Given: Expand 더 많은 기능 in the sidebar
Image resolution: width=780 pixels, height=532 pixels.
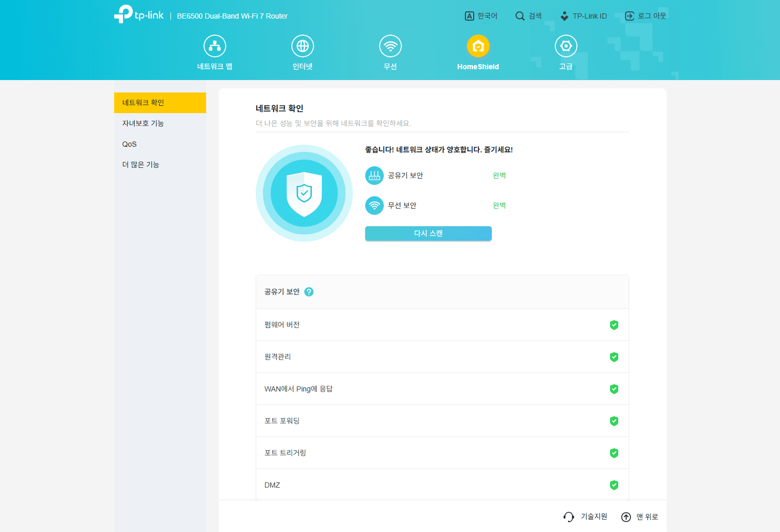Looking at the screenshot, I should (141, 165).
